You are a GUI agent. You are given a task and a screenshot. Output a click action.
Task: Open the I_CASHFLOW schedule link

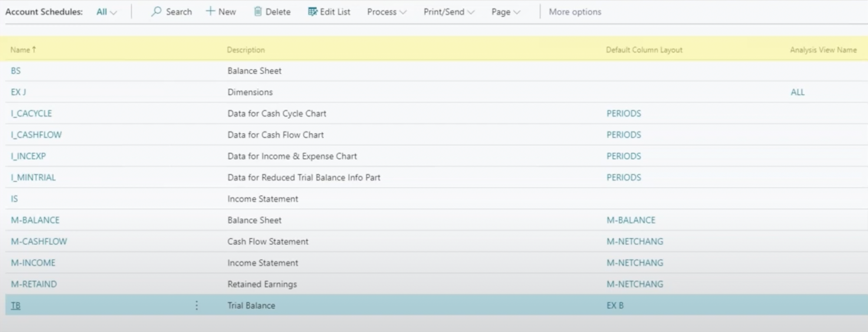[36, 135]
